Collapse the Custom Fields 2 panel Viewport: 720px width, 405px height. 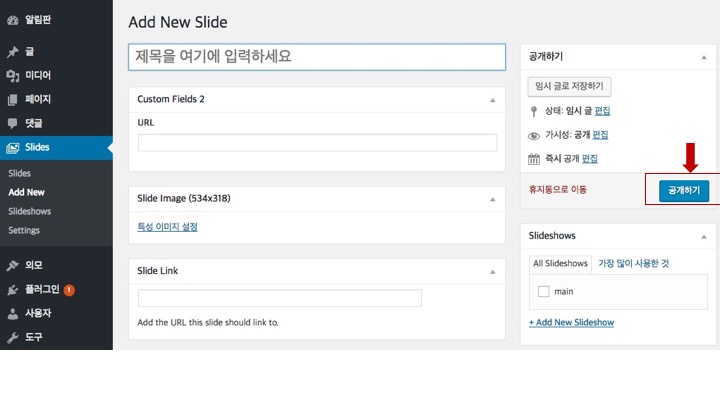click(x=492, y=100)
